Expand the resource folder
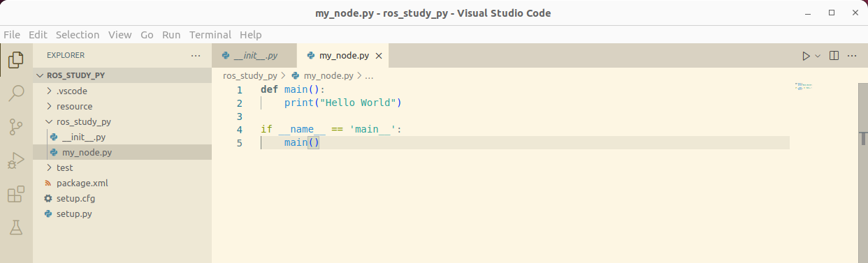868x263 pixels. pyautogui.click(x=122, y=106)
